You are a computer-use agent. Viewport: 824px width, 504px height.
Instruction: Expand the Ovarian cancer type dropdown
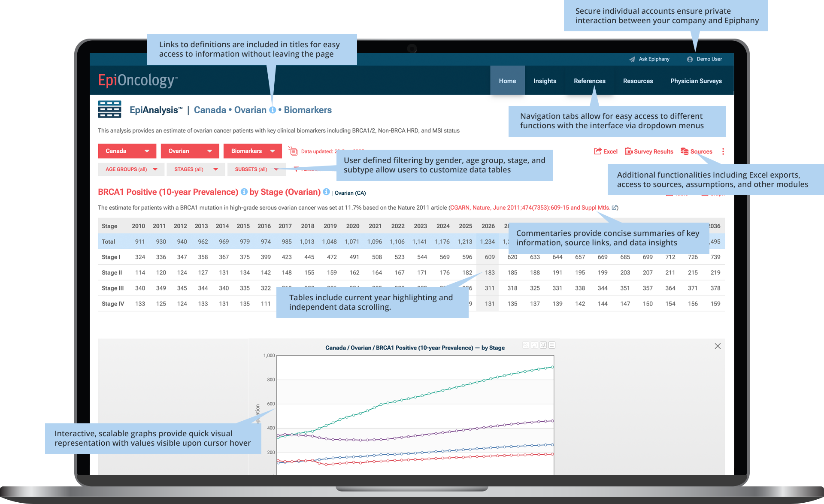(190, 151)
